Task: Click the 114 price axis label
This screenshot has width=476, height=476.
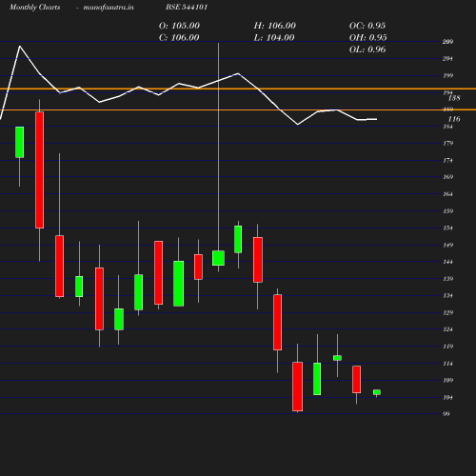Action: tap(447, 364)
